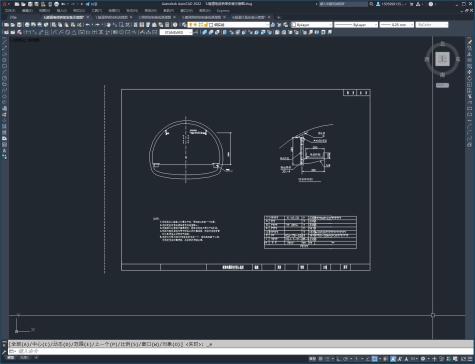
Task: Close the active drawing file tab
Action: 88,17
